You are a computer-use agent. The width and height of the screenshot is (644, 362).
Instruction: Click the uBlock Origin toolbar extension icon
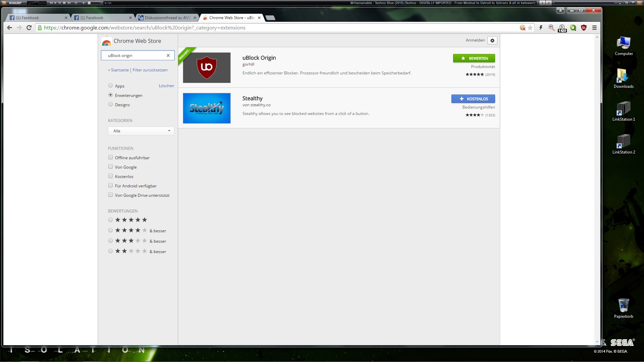tap(584, 28)
